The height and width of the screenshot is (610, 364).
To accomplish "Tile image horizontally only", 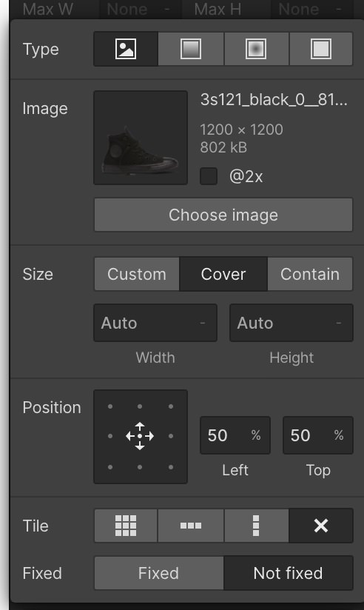I will [191, 526].
